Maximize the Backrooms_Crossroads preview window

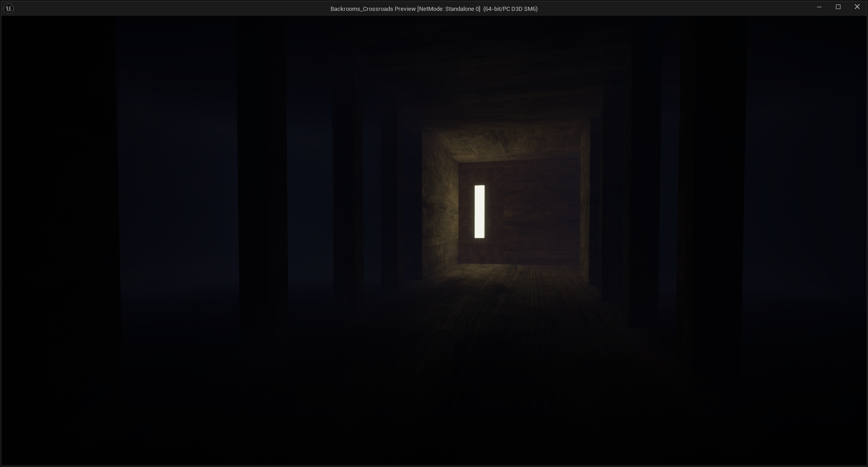(x=838, y=7)
